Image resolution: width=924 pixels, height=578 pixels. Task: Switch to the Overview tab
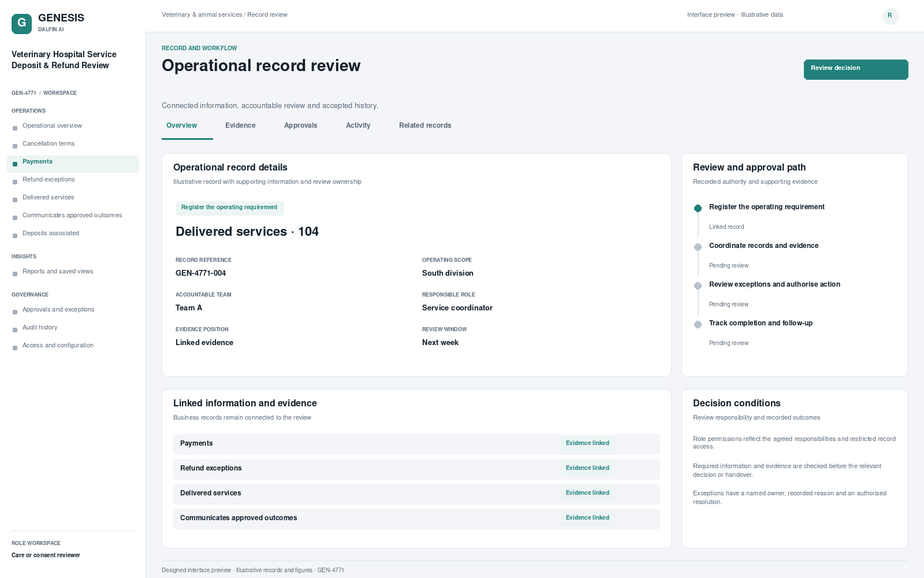coord(181,125)
